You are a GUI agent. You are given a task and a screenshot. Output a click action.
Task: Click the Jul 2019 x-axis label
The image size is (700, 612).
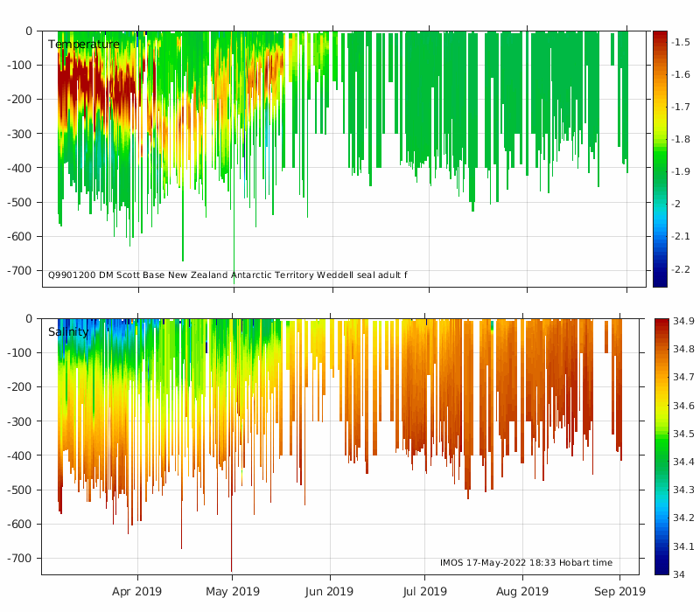click(424, 591)
